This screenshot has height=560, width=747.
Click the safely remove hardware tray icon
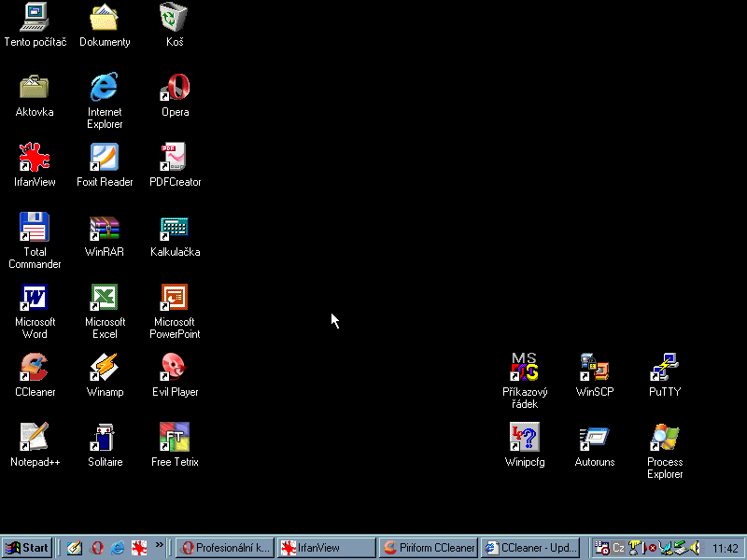[x=681, y=548]
